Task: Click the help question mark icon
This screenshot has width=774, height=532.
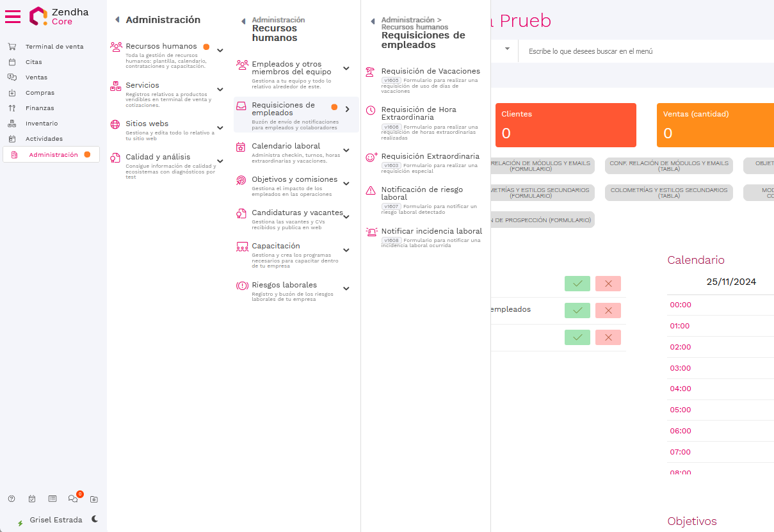Action: point(12,499)
